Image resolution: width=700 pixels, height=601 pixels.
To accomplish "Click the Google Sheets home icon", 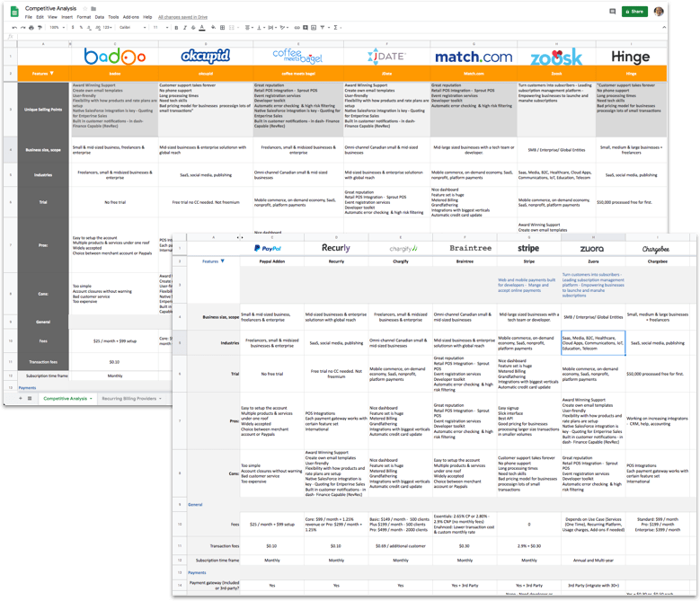I will tap(12, 12).
